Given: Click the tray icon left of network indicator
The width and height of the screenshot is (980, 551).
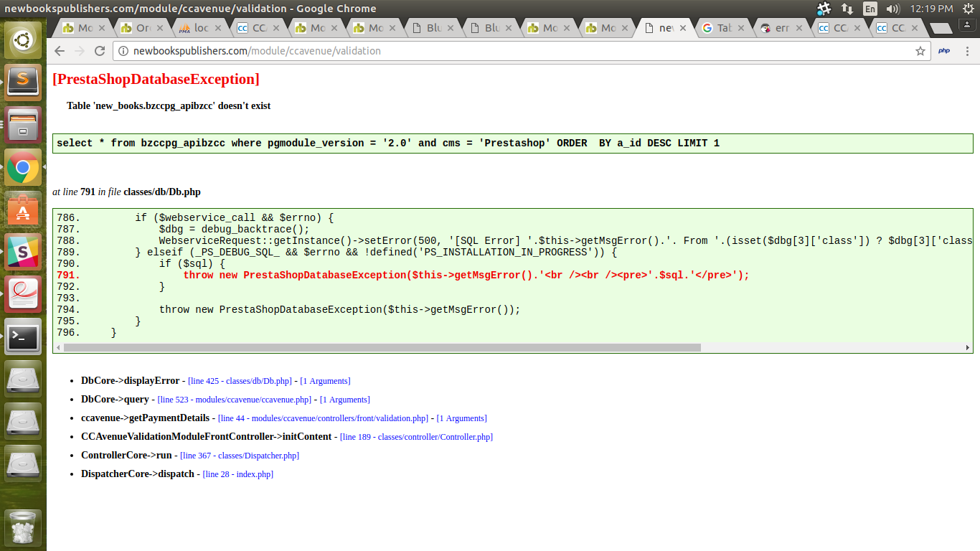Looking at the screenshot, I should tap(824, 9).
